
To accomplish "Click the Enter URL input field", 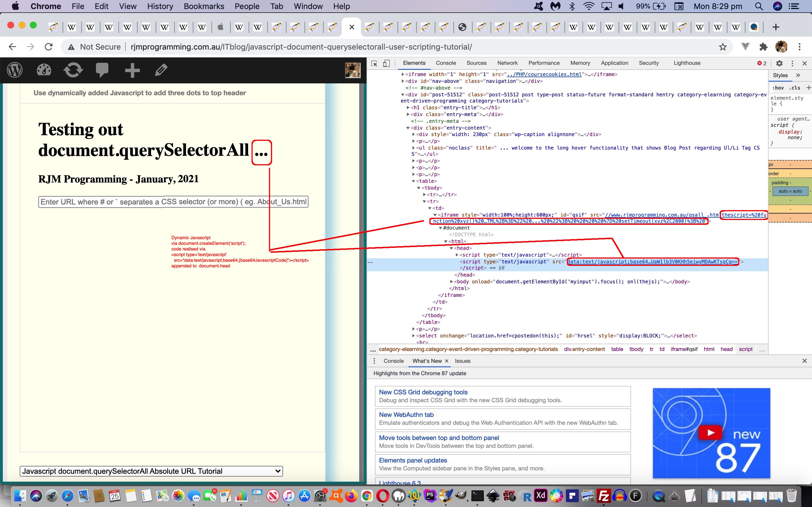I will [x=174, y=201].
